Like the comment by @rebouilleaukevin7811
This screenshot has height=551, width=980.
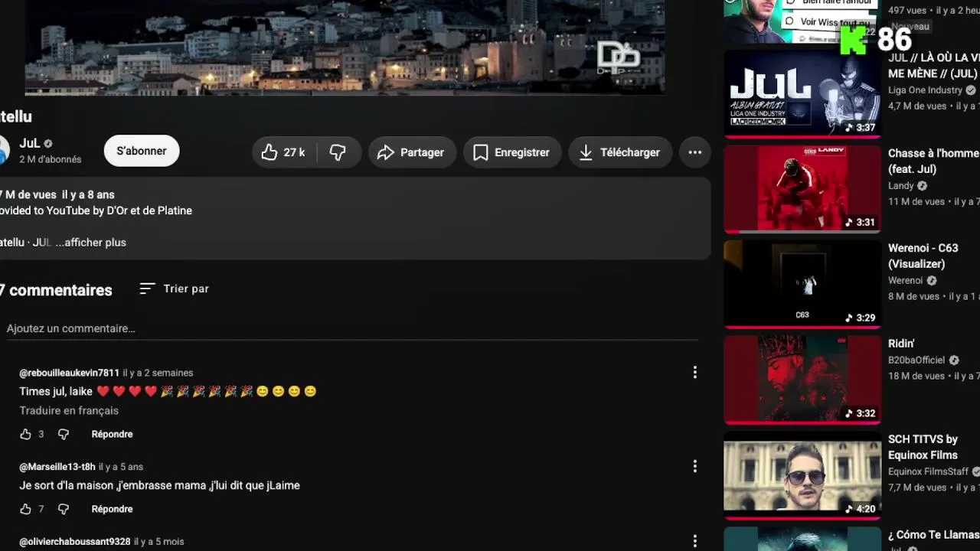click(x=26, y=434)
